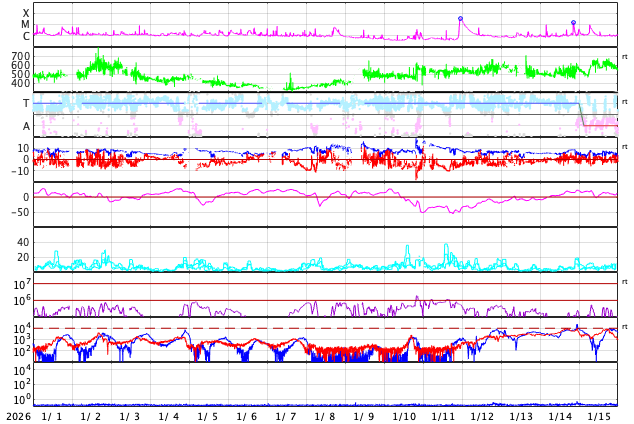
Task: Click the 400 tick on the green plot axis
Action: (x=20, y=84)
